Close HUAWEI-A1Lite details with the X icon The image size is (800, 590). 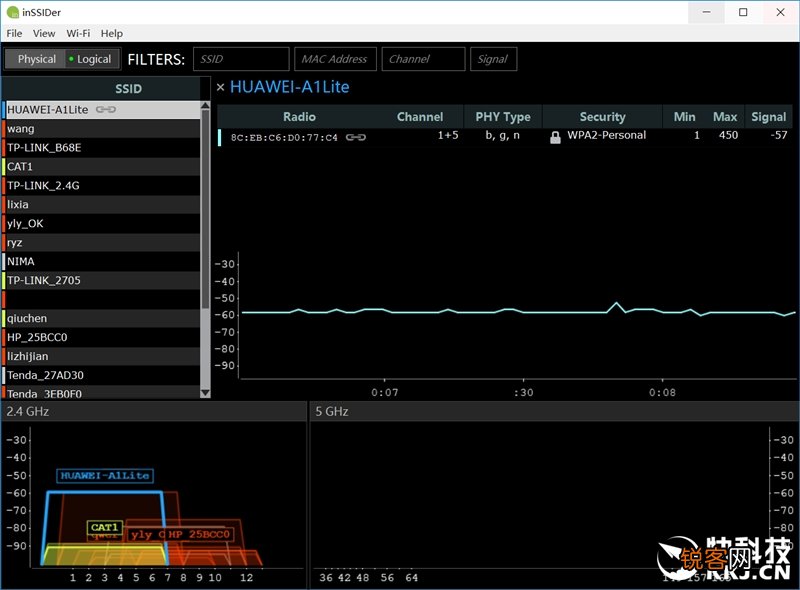point(220,87)
